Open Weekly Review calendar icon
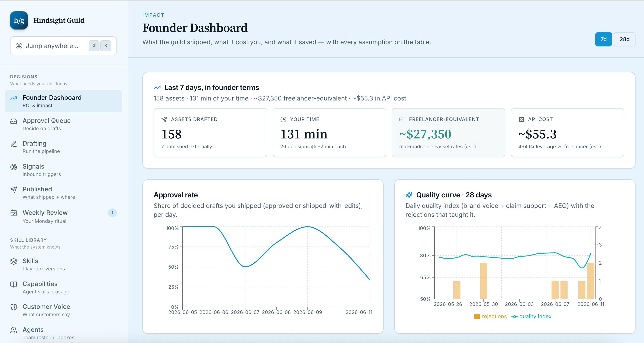Screen dimensions: 644x343 click(x=14, y=213)
